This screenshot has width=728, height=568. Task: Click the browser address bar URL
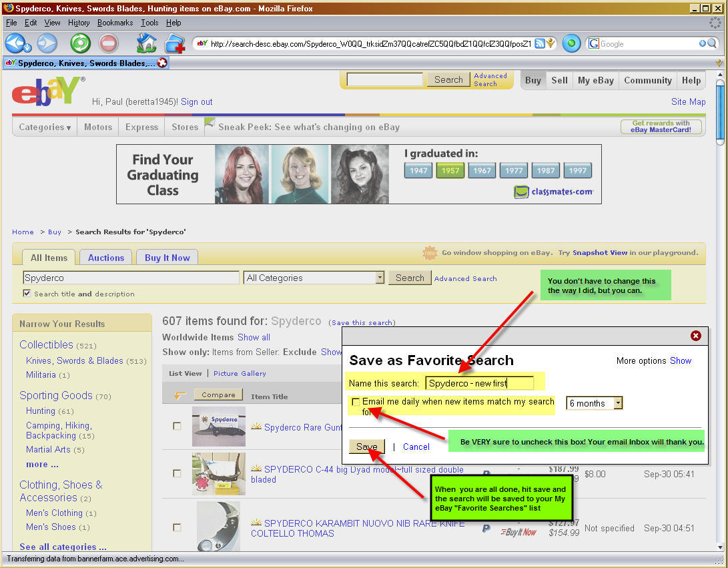[370, 43]
